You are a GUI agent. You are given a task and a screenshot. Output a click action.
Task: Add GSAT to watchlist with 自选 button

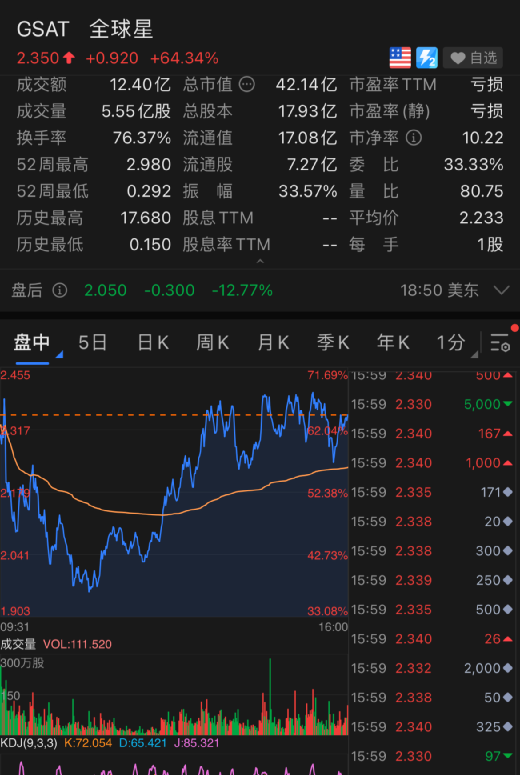473,58
